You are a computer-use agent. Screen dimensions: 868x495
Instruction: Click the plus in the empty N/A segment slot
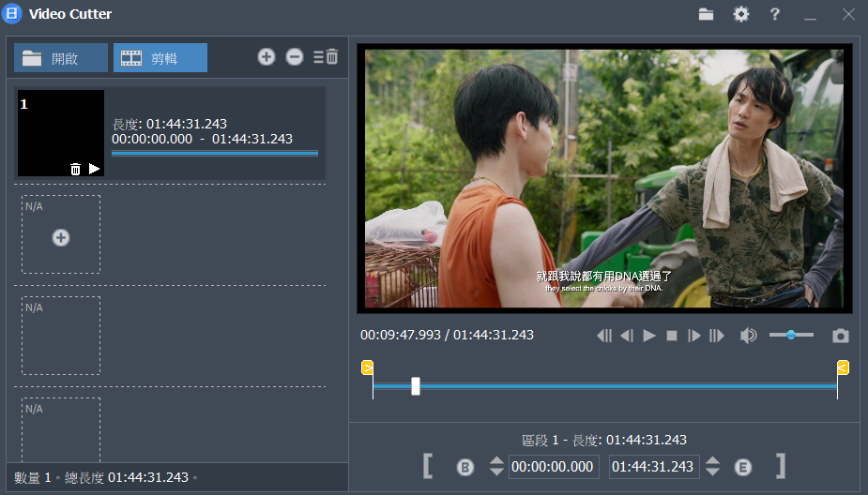[x=61, y=238]
